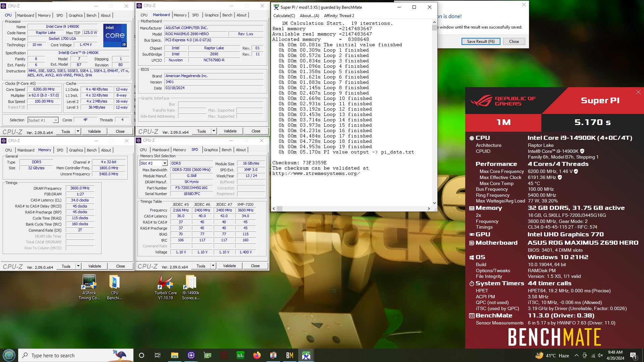Open Task View from the taskbar

point(157,355)
